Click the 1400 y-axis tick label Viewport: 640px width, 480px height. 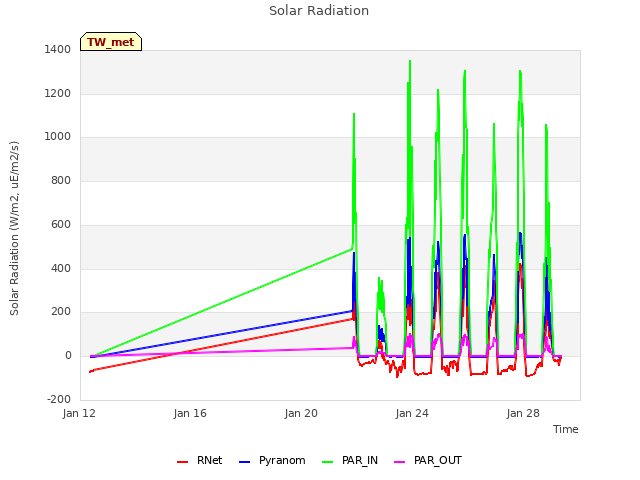click(58, 49)
